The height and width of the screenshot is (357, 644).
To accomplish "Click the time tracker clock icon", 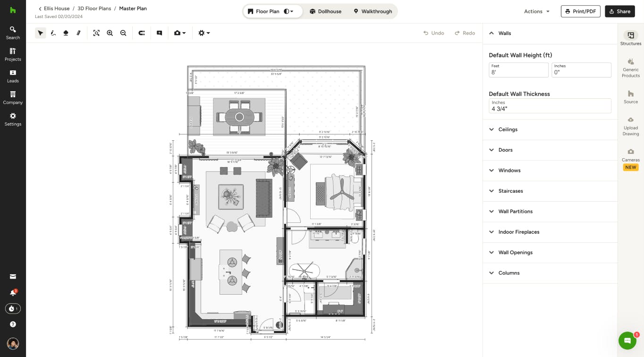I will tap(13, 309).
